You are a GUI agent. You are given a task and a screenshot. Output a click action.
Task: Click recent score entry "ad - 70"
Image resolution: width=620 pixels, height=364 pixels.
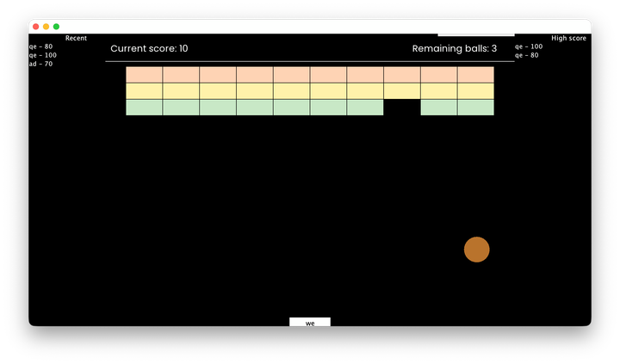click(40, 64)
